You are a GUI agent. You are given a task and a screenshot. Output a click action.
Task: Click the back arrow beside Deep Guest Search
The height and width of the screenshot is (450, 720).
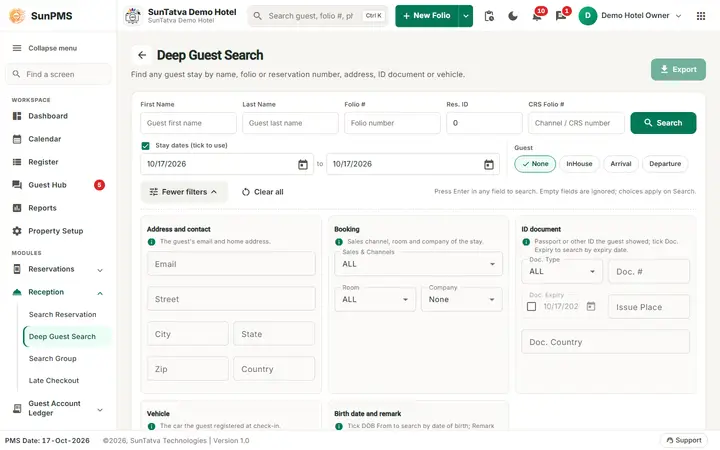point(142,55)
